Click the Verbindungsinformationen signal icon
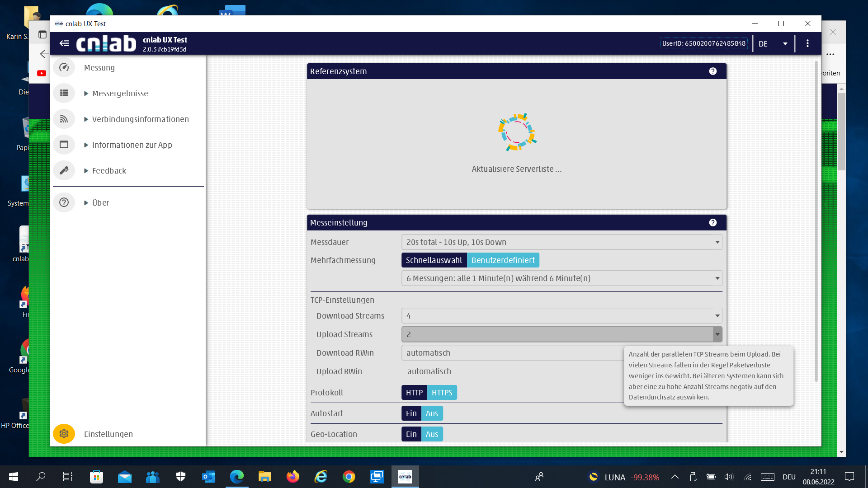Viewport: 868px width, 488px height. point(64,119)
